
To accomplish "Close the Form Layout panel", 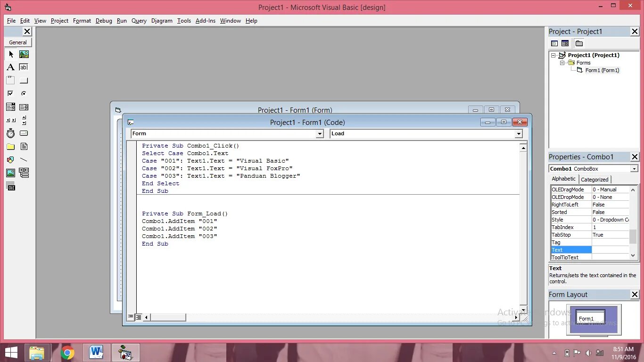I will [x=635, y=295].
